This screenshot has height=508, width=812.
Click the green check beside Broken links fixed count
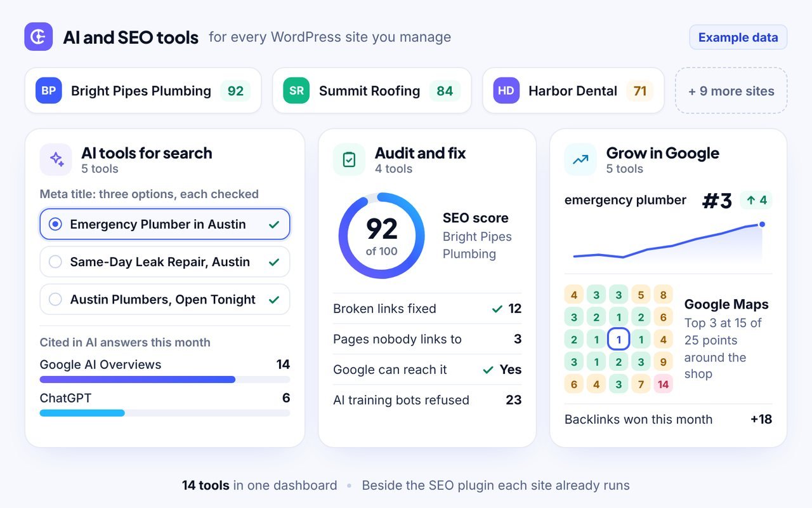[x=497, y=309]
